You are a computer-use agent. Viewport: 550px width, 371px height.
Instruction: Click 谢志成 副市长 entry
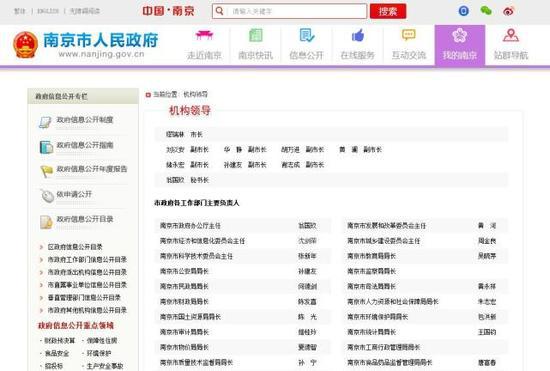pyautogui.click(x=302, y=165)
